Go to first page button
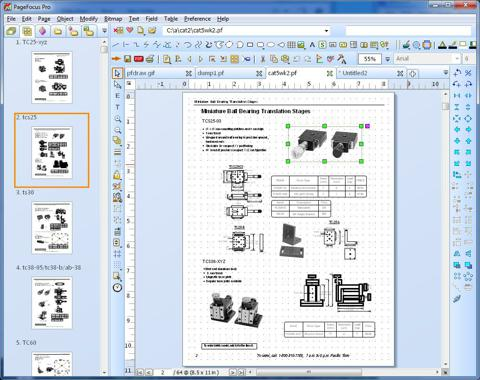The width and height of the screenshot is (480, 380). [x=140, y=372]
